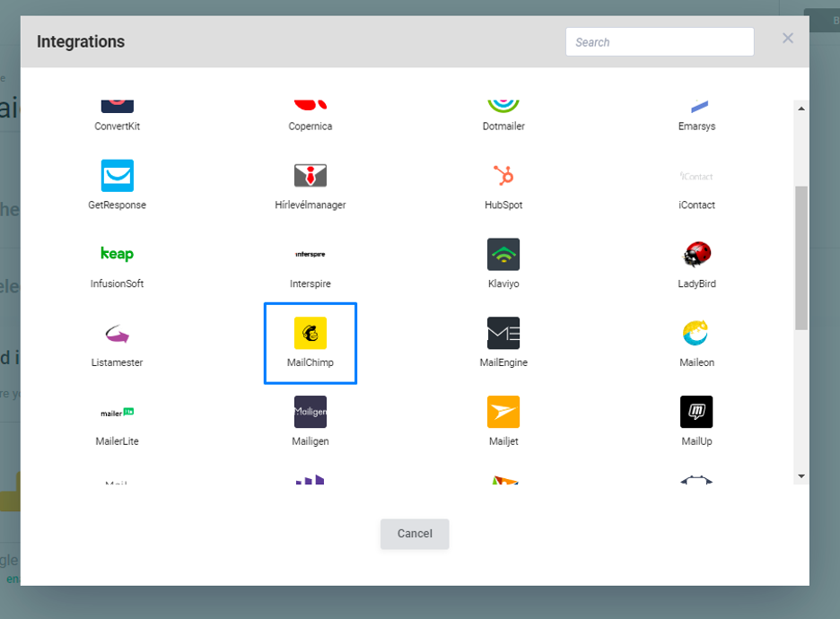This screenshot has width=840, height=619.
Task: Open the Interspire integration
Action: (310, 254)
